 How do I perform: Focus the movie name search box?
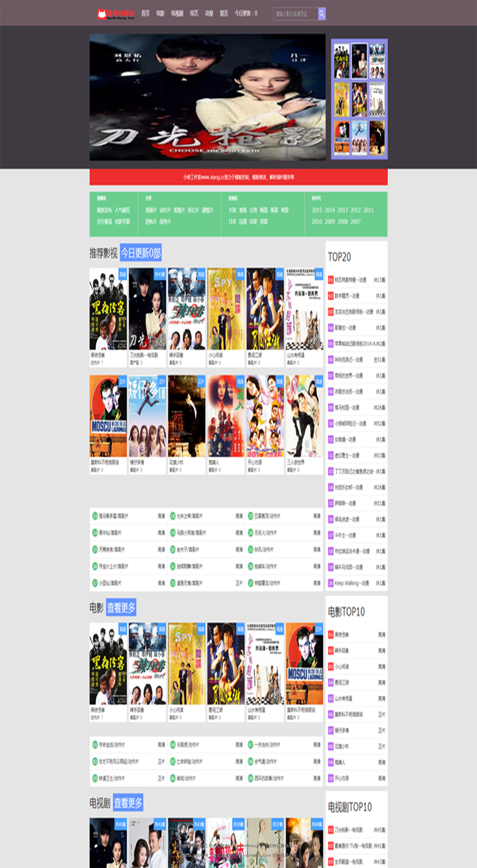pos(295,14)
